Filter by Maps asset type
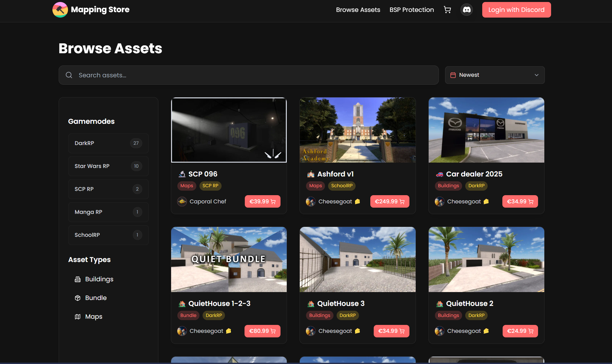This screenshot has height=364, width=612. click(93, 317)
